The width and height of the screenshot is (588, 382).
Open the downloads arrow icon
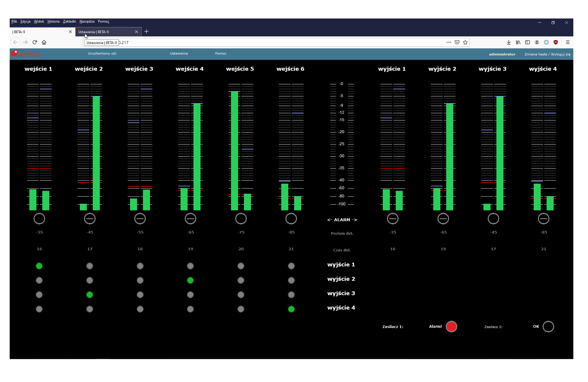[x=509, y=42]
